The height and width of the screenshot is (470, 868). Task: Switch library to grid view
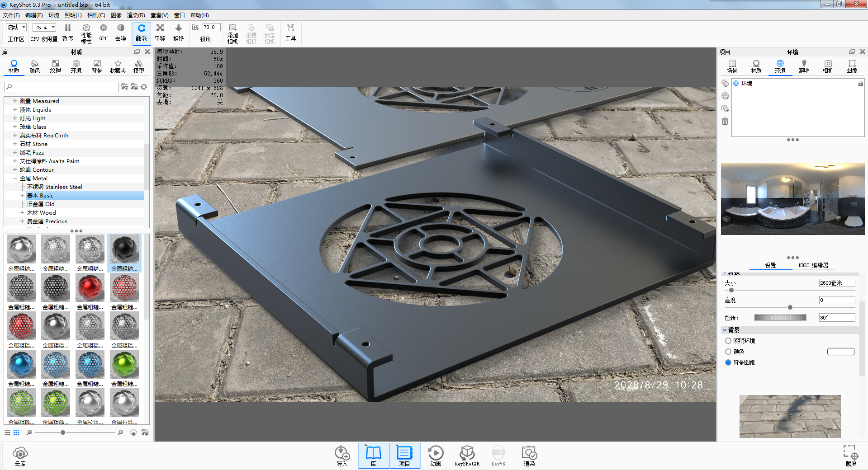tap(16, 432)
